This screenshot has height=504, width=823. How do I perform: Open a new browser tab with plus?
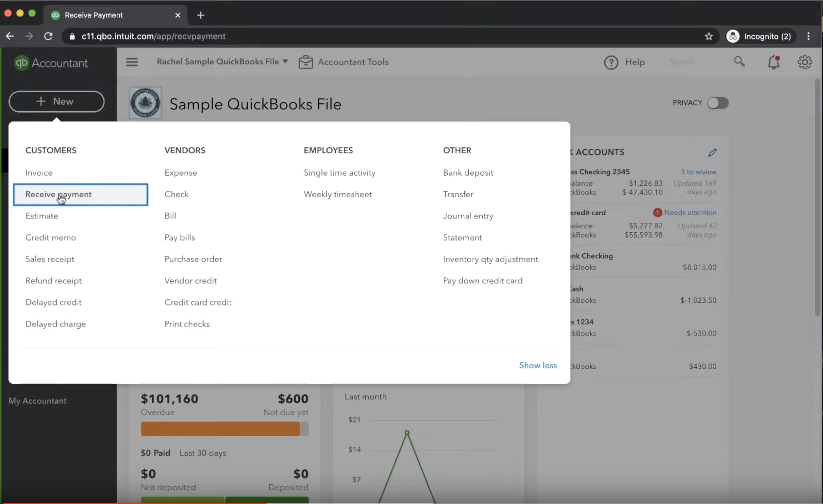pos(201,15)
